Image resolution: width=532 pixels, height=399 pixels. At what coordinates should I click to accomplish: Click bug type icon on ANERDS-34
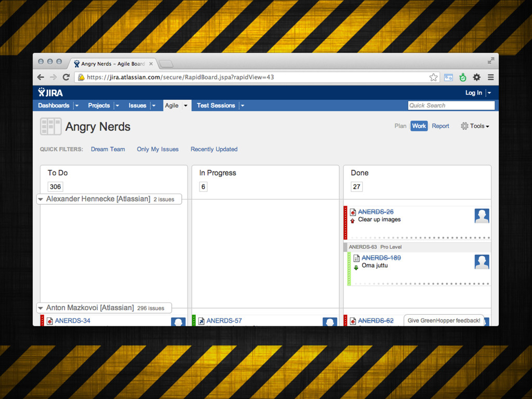(x=49, y=321)
